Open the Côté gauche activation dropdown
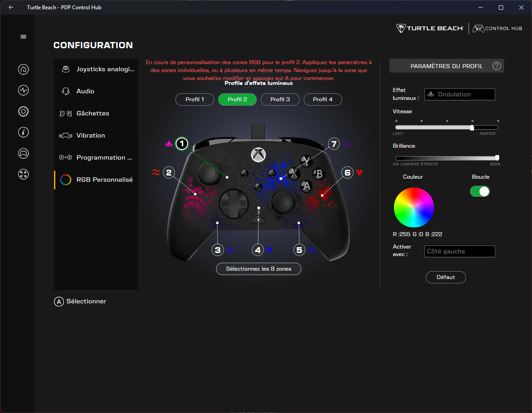The image size is (532, 413). (459, 251)
